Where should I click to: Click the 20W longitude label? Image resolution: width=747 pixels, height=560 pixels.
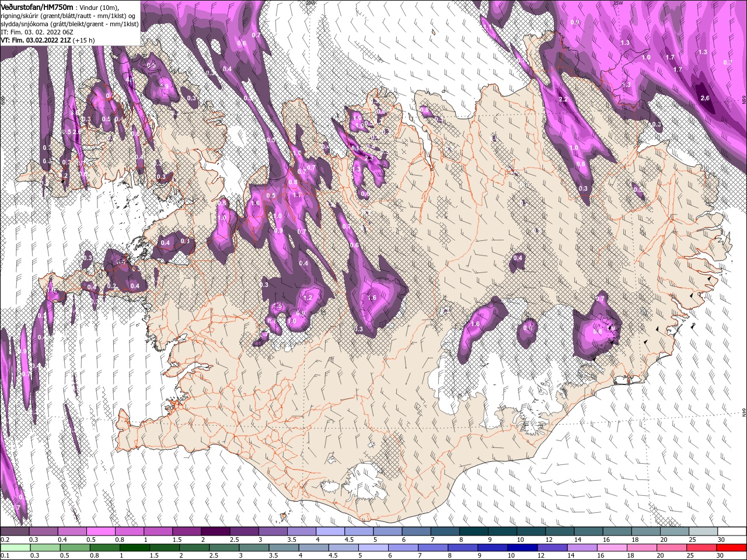tap(310, 2)
